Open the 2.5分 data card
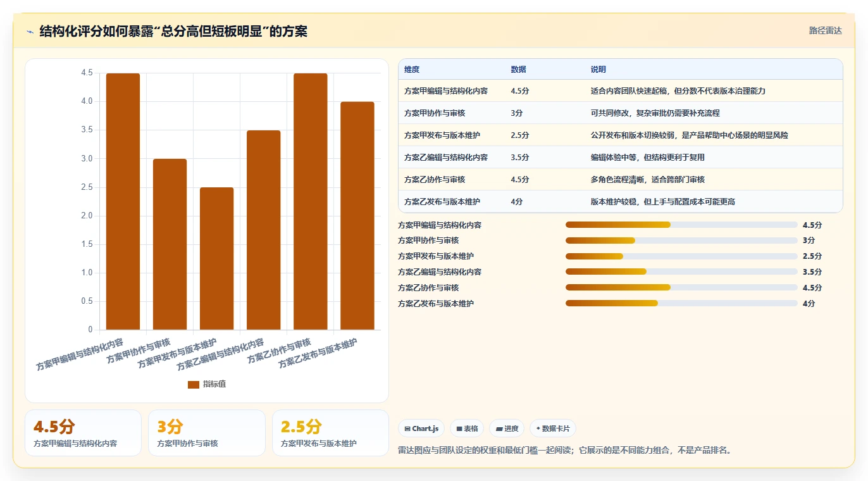The width and height of the screenshot is (868, 481). pos(330,433)
